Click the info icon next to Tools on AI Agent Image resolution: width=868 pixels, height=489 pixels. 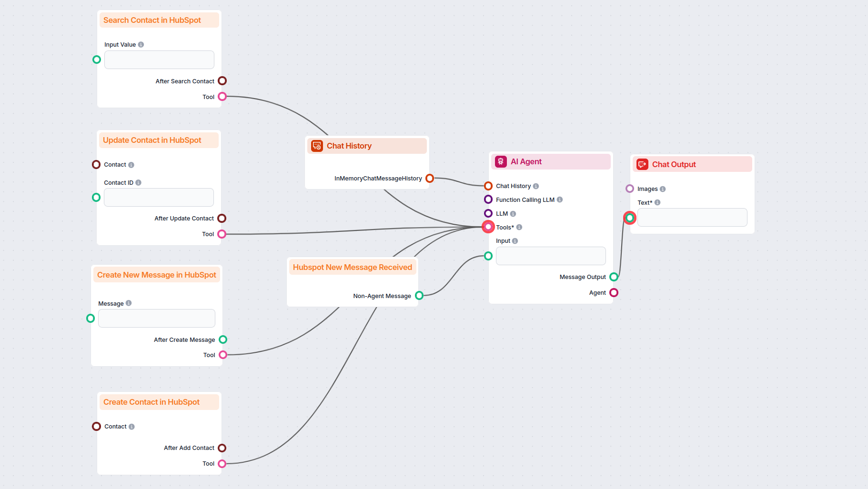519,227
